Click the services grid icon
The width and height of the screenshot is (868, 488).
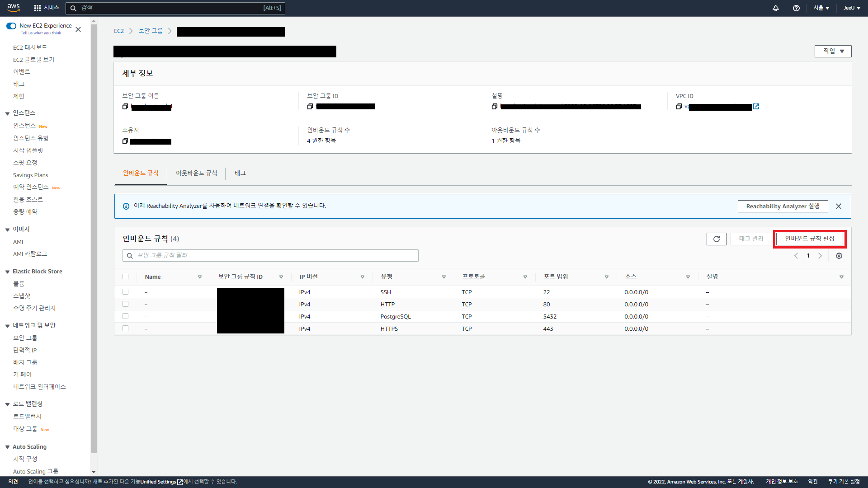[38, 8]
